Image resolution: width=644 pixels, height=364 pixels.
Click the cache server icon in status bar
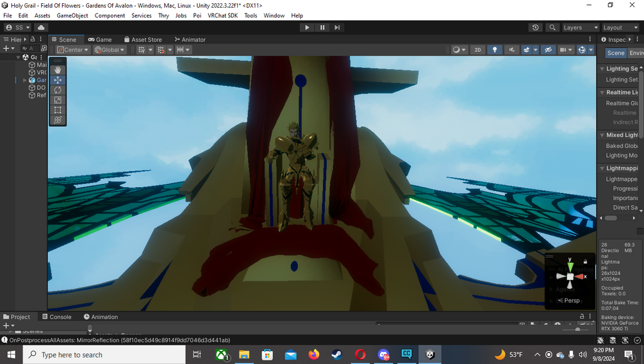[613, 340]
